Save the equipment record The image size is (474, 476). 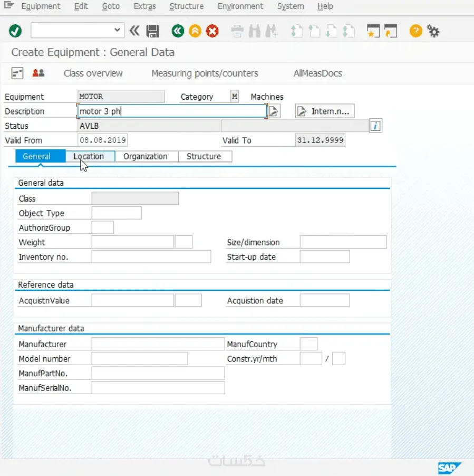point(153,31)
